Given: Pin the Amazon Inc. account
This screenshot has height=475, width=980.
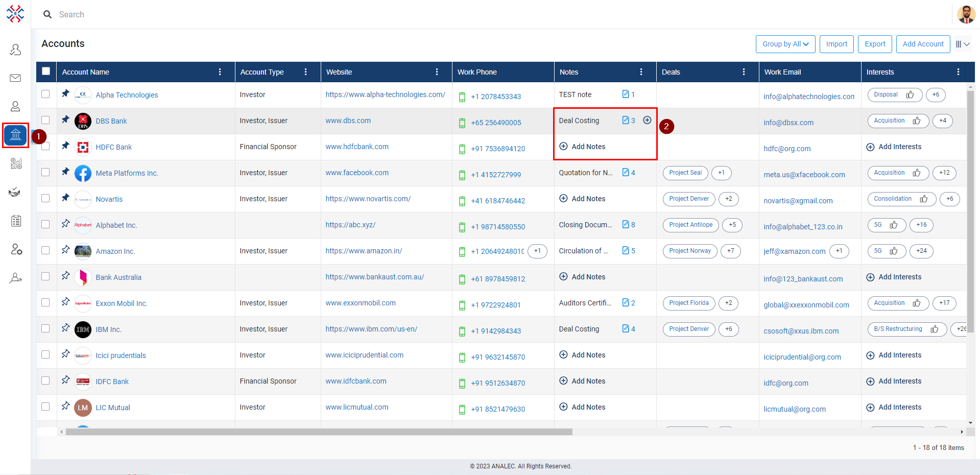Looking at the screenshot, I should (x=65, y=250).
